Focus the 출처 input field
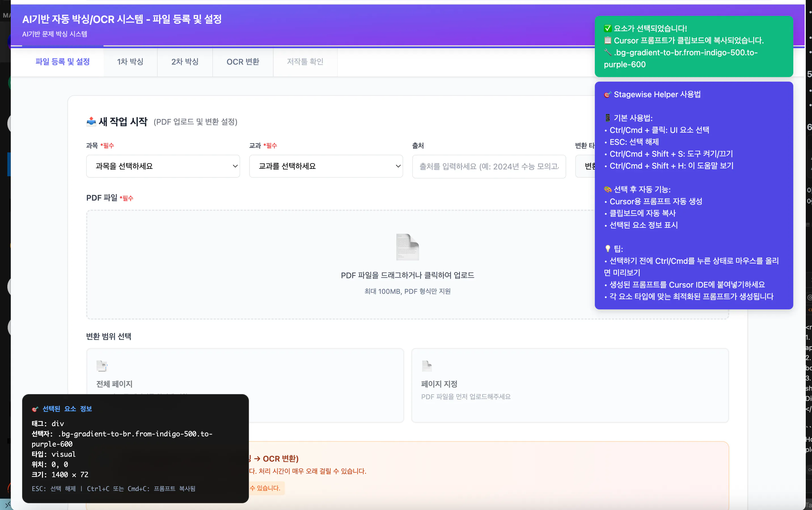This screenshot has height=510, width=812. [489, 166]
